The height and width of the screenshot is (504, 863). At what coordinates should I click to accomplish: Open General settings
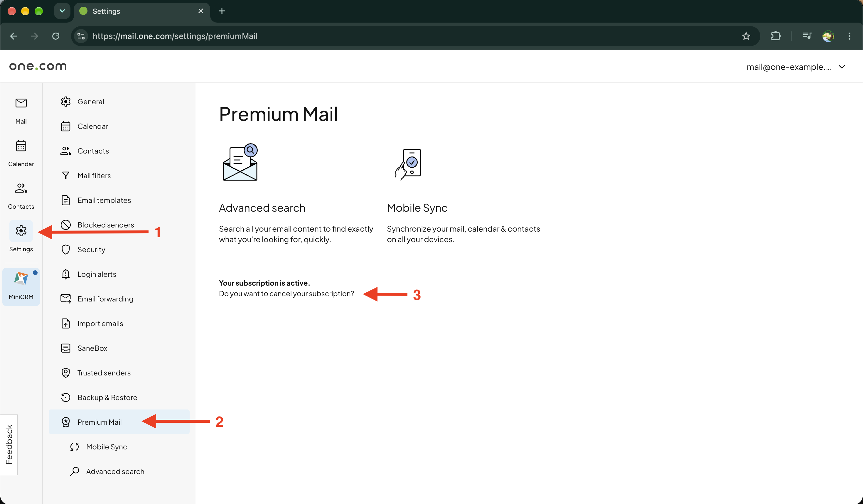(119, 101)
